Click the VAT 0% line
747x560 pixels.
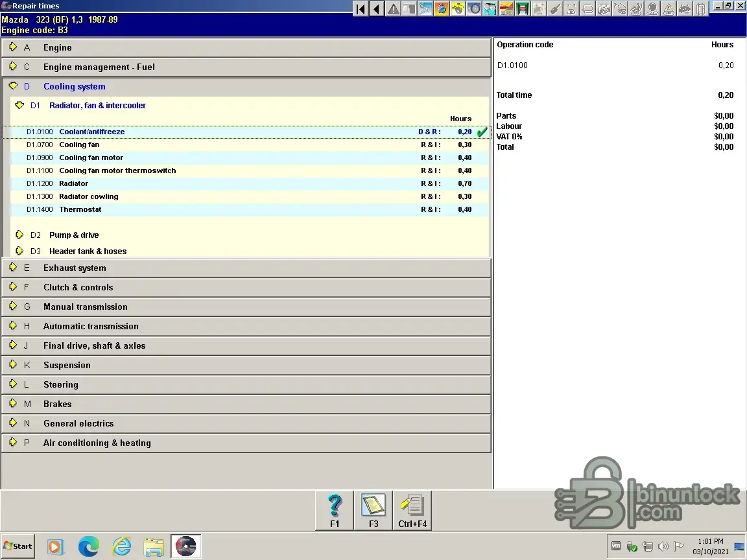click(615, 137)
